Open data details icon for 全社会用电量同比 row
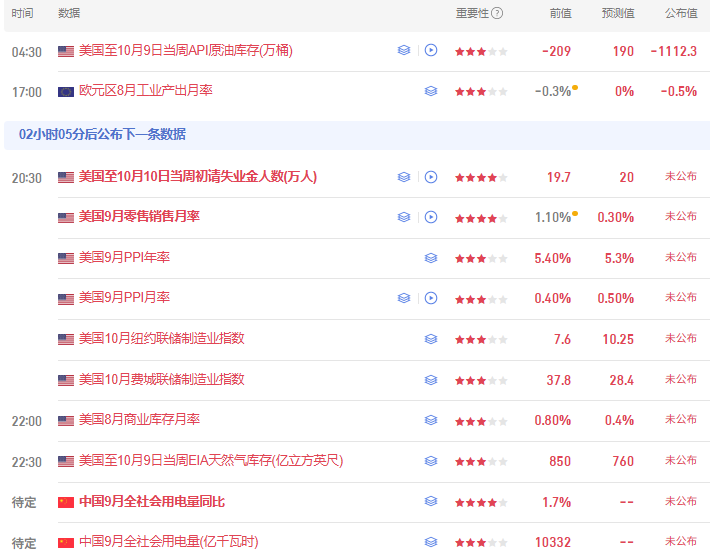 431,501
